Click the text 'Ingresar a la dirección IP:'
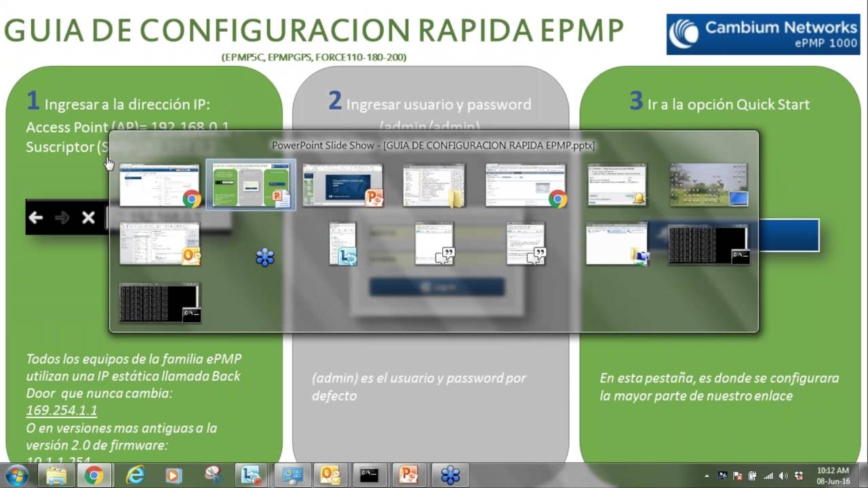Image resolution: width=868 pixels, height=488 pixels. point(127,104)
